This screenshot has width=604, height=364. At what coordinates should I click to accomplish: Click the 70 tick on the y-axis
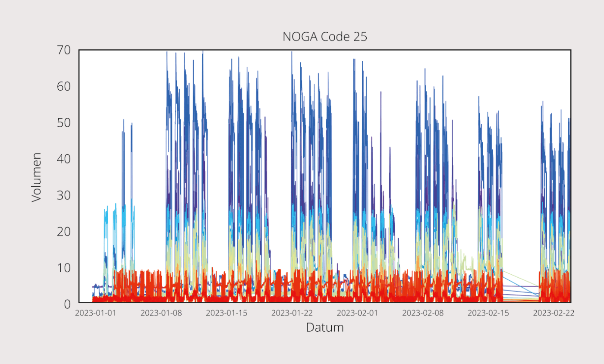64,50
